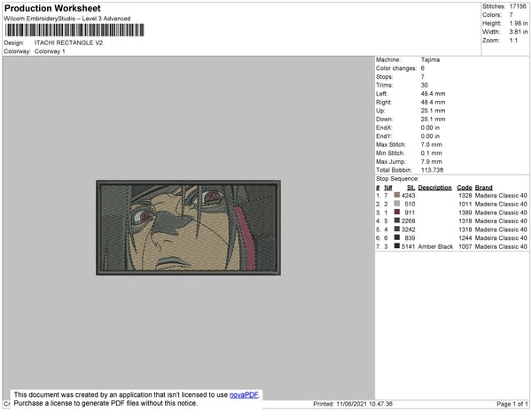
Task: Click the Height value 1.98 in
Action: pos(519,23)
